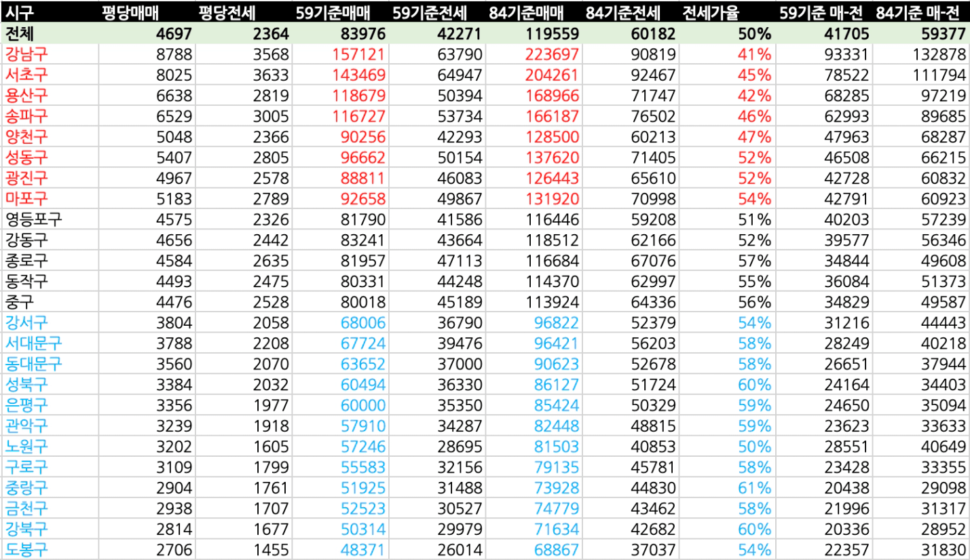The height and width of the screenshot is (560, 970).
Task: Click the 도봉구 district cell
Action: pos(26,550)
